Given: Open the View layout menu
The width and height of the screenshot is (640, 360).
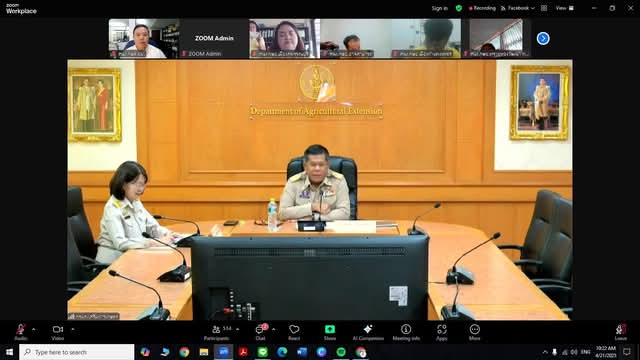Looking at the screenshot, I should [x=564, y=8].
